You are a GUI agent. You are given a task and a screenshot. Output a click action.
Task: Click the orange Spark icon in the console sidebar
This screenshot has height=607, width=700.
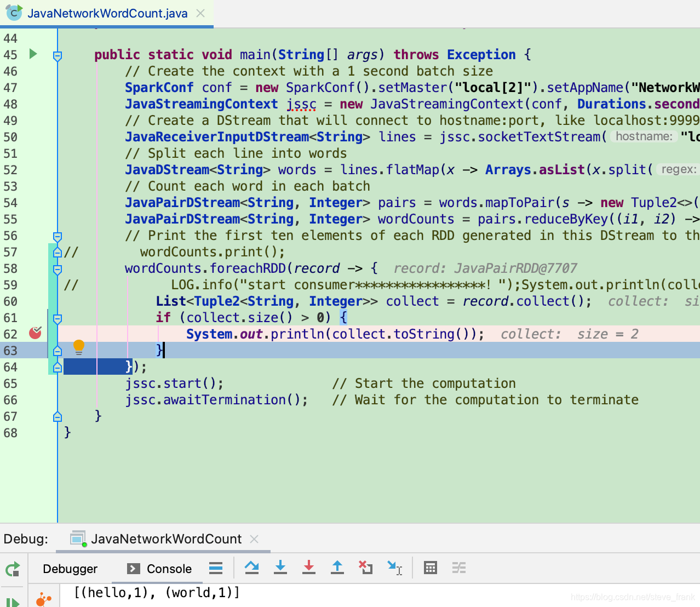point(43,599)
